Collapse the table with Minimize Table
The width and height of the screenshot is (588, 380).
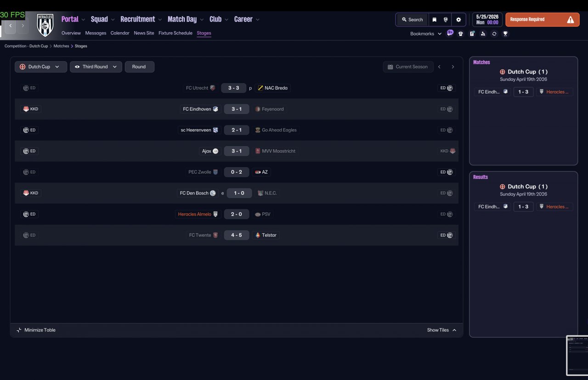point(36,330)
